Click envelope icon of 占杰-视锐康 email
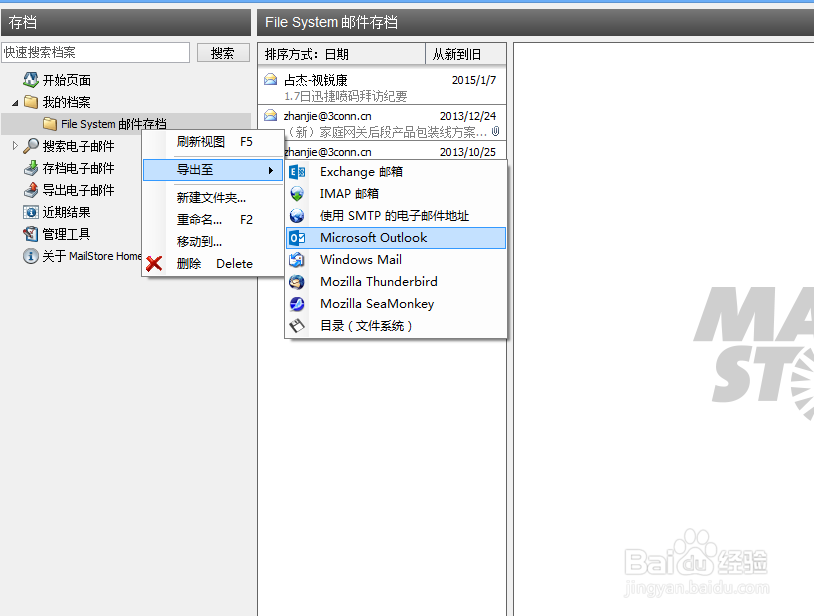814x616 pixels. pyautogui.click(x=270, y=79)
